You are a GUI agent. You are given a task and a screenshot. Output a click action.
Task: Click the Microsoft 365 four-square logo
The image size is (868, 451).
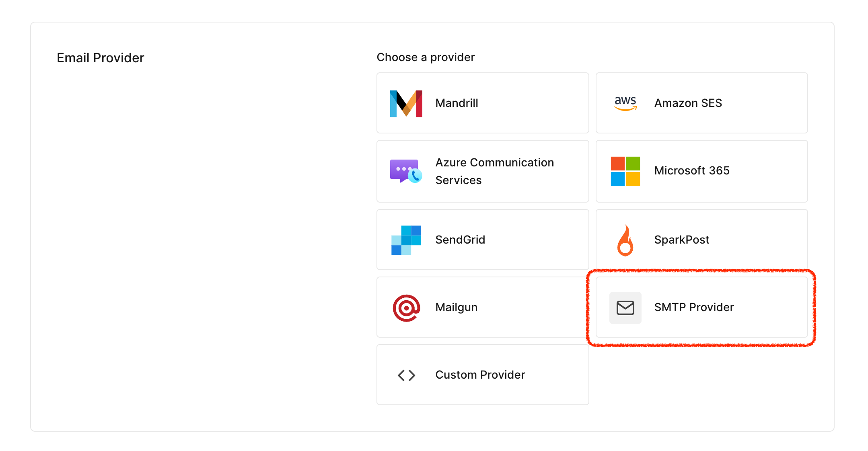(625, 171)
